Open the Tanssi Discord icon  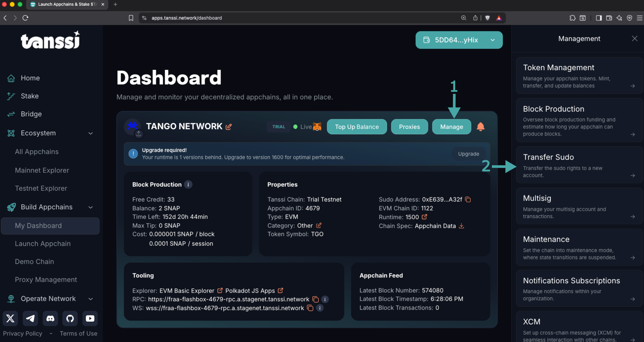(x=50, y=318)
